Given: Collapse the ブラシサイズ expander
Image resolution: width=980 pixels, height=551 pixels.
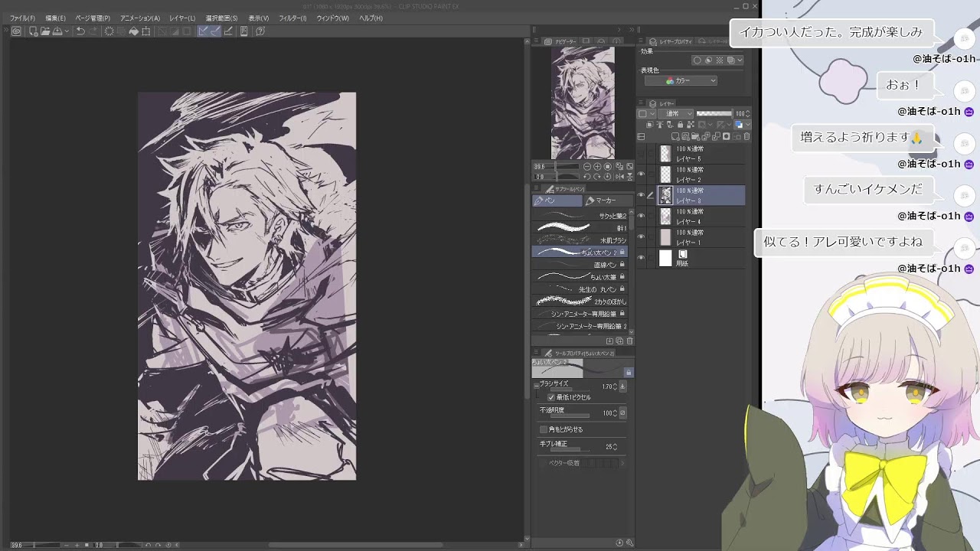Looking at the screenshot, I should [537, 386].
